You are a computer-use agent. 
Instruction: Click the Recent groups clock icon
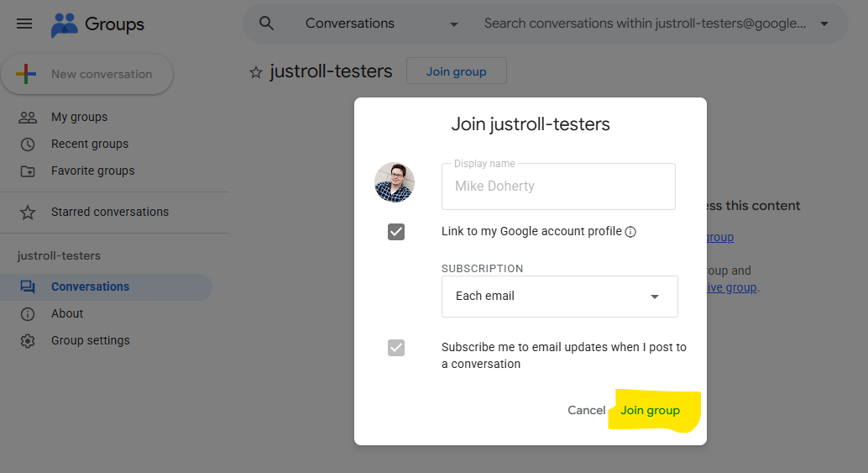click(28, 145)
